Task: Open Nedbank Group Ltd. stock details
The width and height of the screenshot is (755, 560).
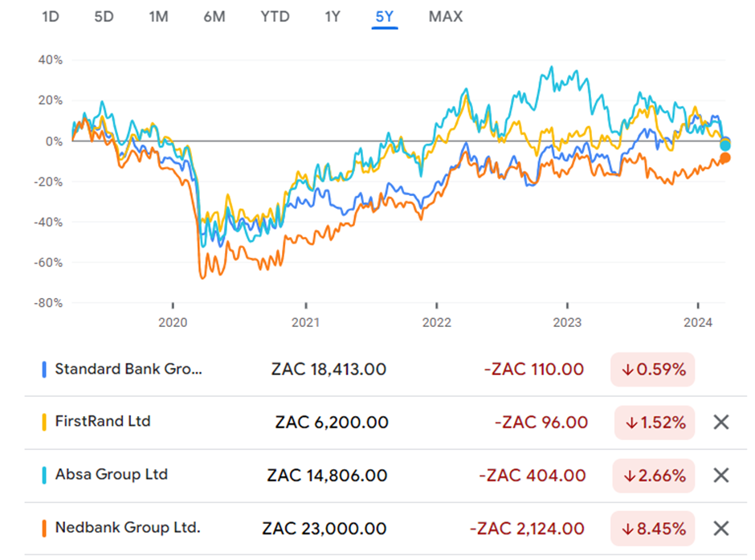Action: coord(127,528)
